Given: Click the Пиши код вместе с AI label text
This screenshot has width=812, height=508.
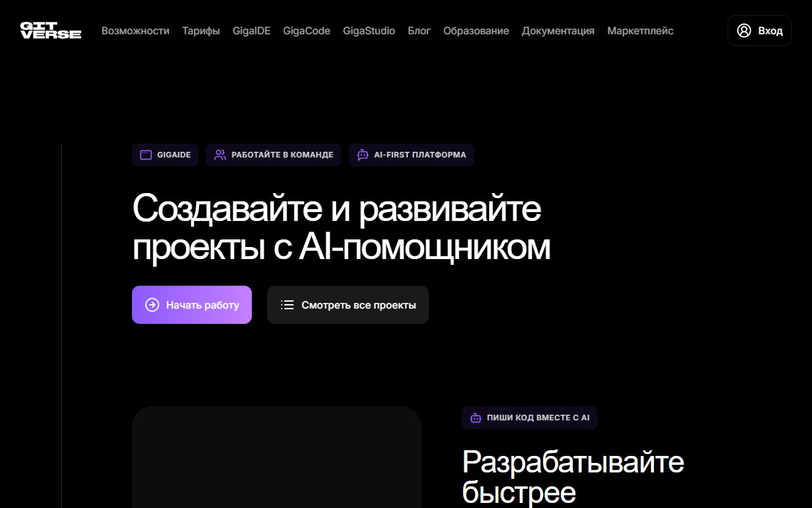Looking at the screenshot, I should click(x=538, y=418).
